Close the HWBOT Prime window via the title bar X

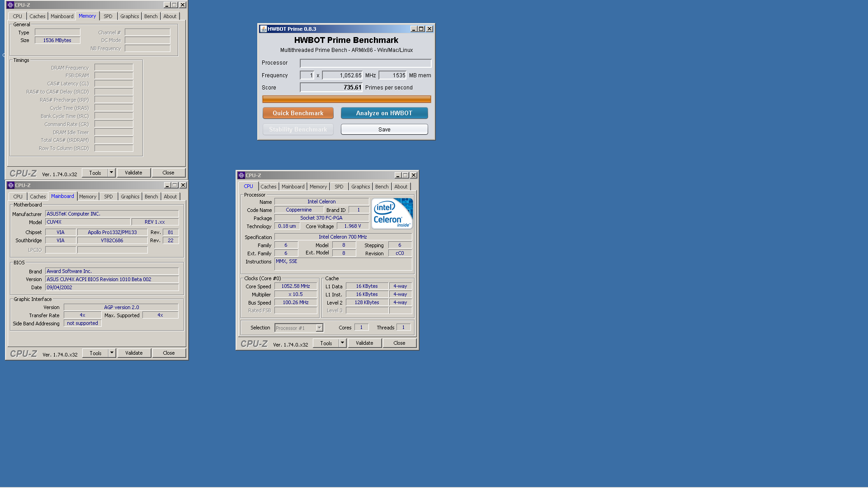click(x=429, y=29)
